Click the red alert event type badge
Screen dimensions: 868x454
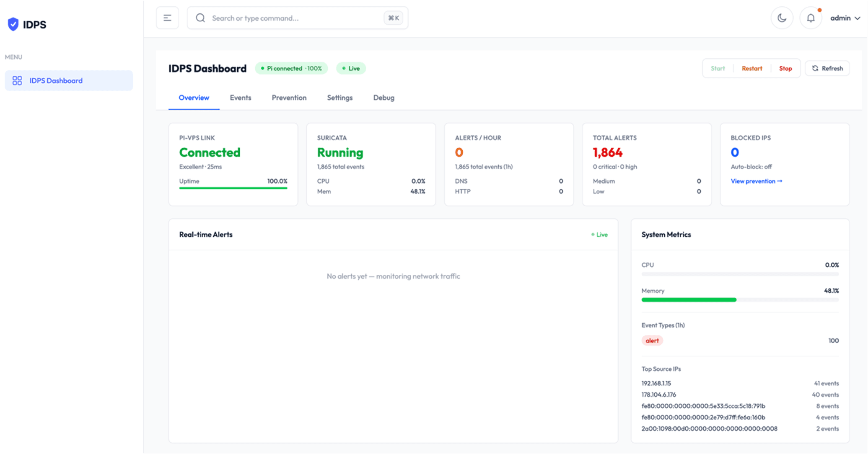pos(652,340)
